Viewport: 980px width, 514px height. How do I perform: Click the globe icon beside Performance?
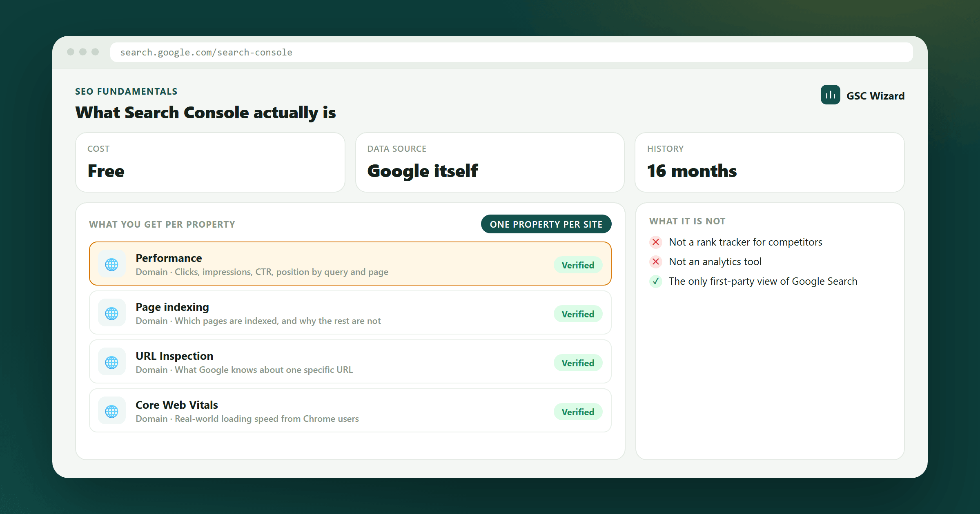click(111, 264)
